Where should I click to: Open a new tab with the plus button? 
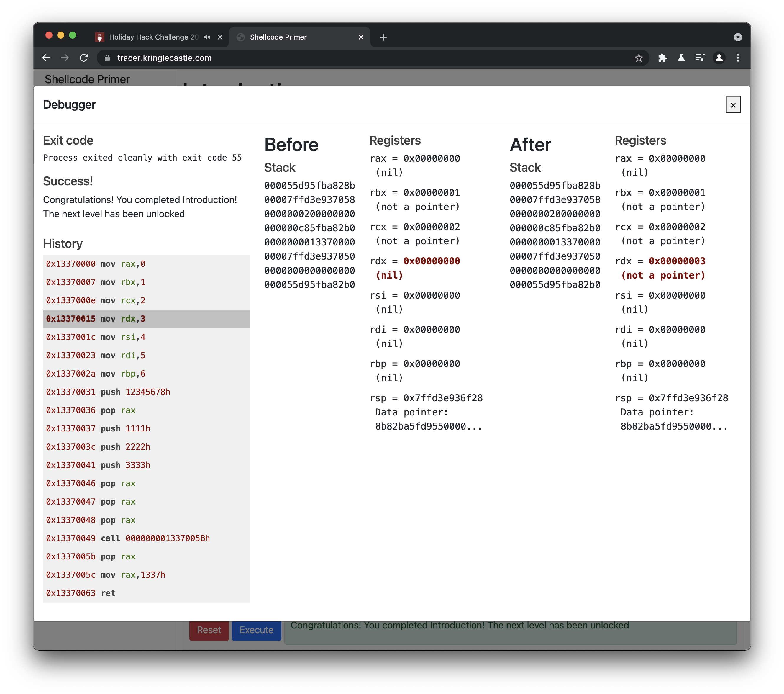[383, 37]
